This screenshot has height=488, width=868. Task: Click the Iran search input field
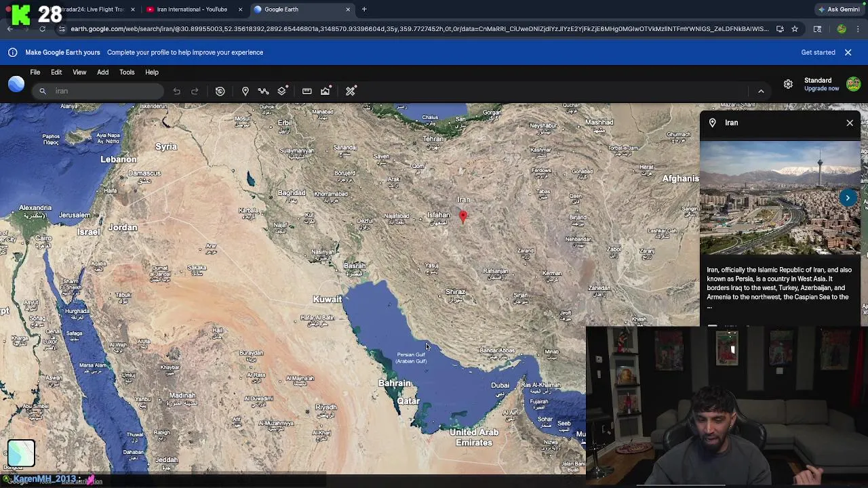(x=98, y=91)
